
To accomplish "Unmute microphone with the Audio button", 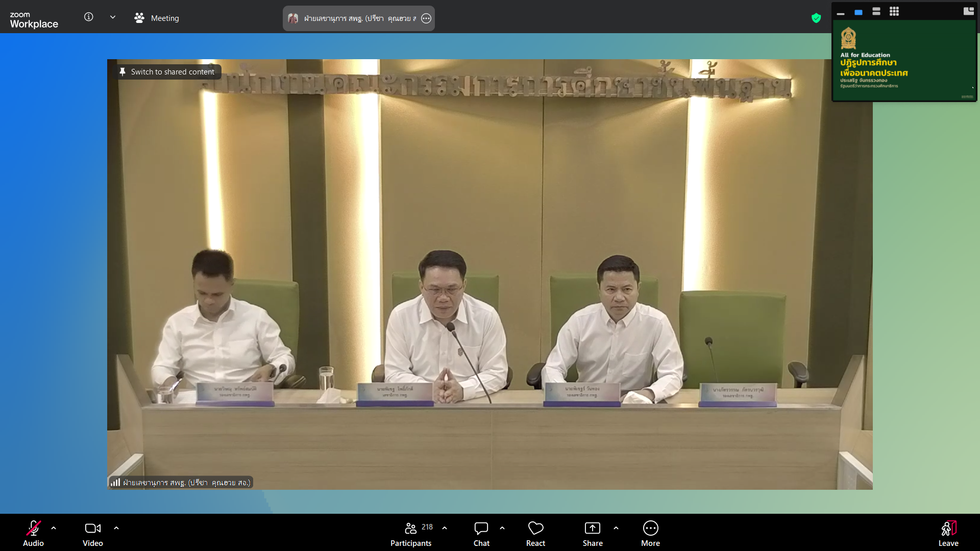I will 33,533.
